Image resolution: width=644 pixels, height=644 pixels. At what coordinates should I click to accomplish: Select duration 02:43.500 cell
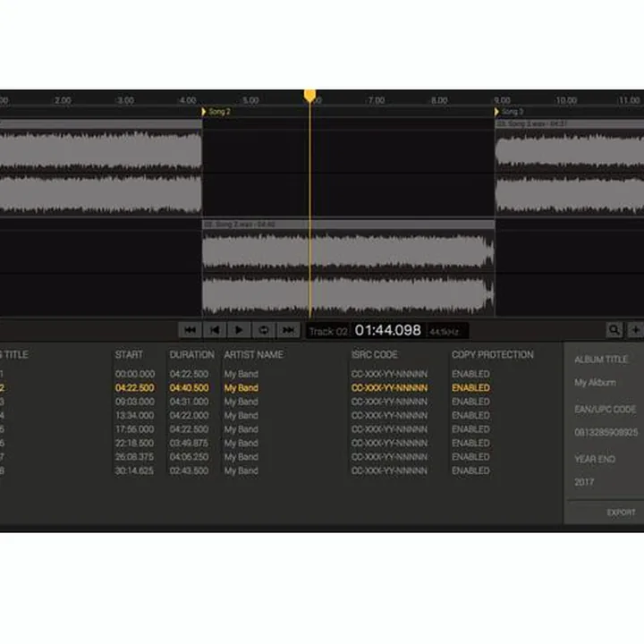coord(189,470)
